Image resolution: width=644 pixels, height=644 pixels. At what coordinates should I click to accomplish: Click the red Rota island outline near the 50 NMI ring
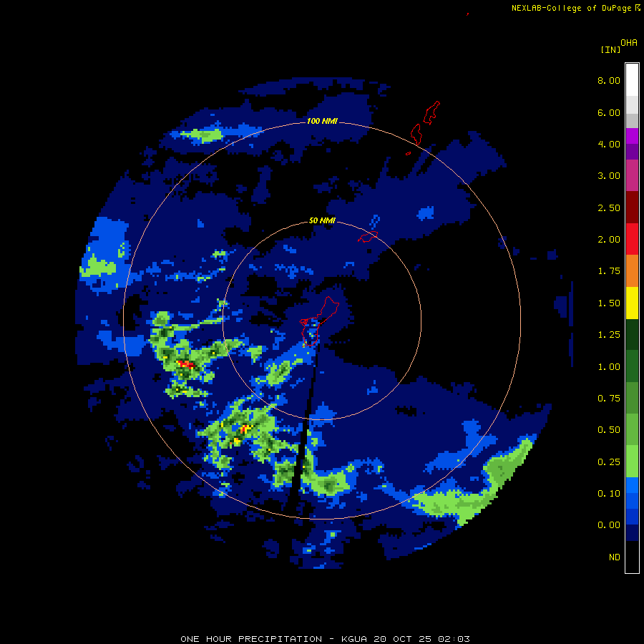click(x=368, y=237)
